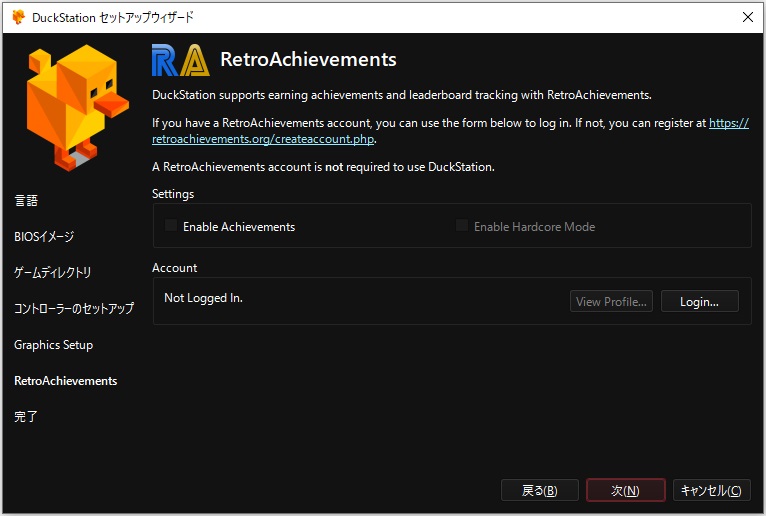Select the ゲームディレクトリ step
Image resolution: width=766 pixels, height=516 pixels.
52,272
